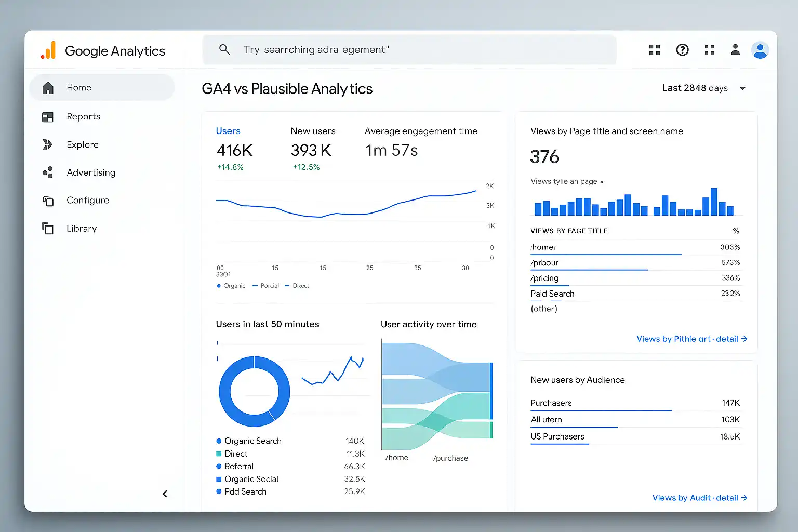
Task: Click the Library sidebar icon
Action: pos(48,229)
